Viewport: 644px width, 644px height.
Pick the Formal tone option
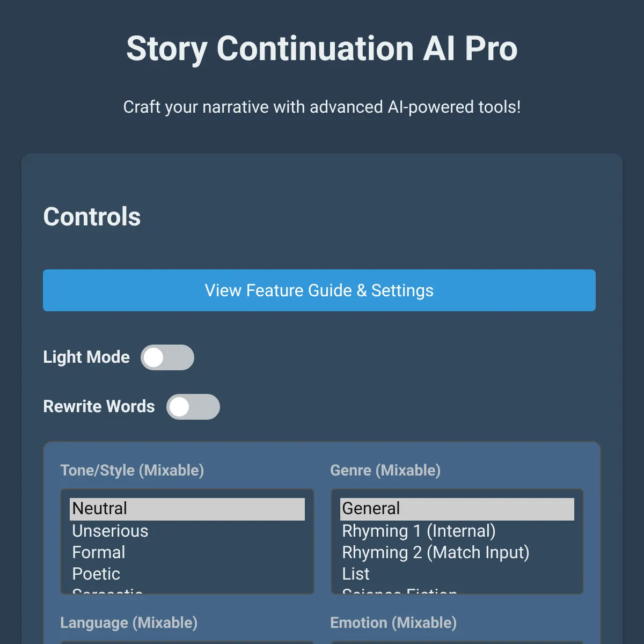pyautogui.click(x=99, y=552)
